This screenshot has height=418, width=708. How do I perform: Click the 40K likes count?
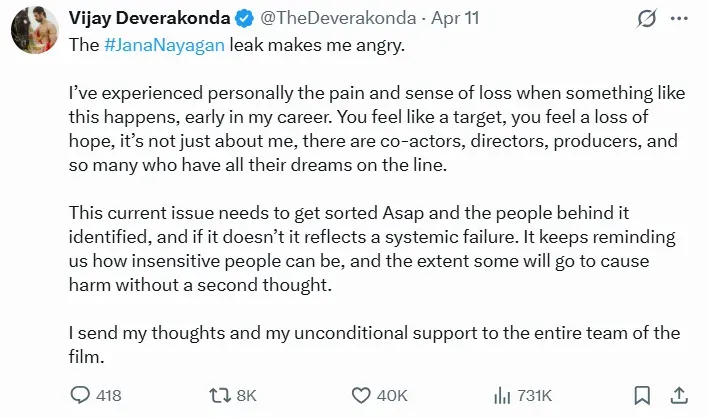click(392, 396)
